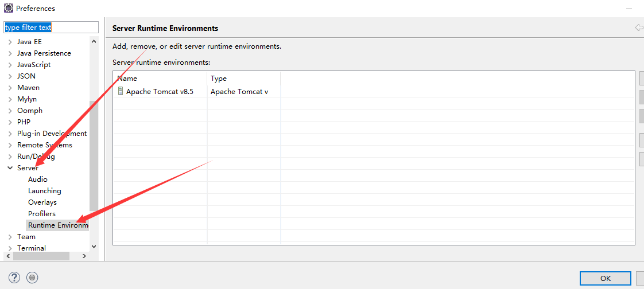The height and width of the screenshot is (289, 644).
Task: Select Launching under Server
Action: (45, 191)
